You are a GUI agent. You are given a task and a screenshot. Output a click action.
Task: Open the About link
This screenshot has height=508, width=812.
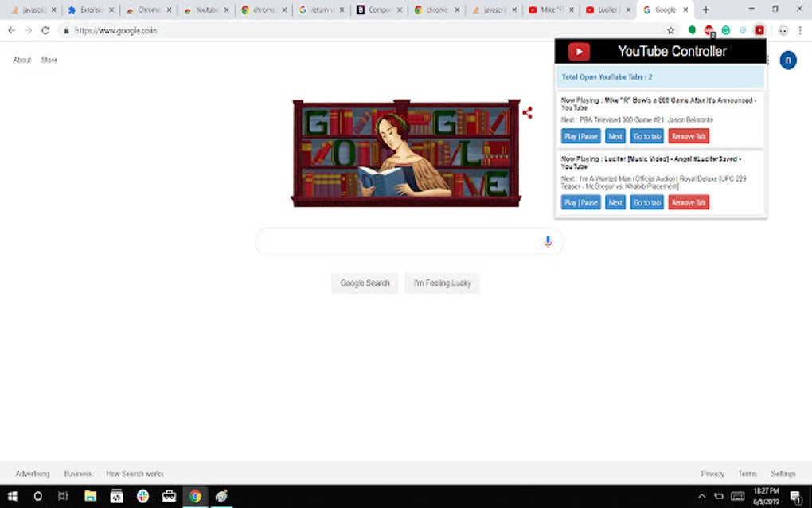tap(21, 60)
